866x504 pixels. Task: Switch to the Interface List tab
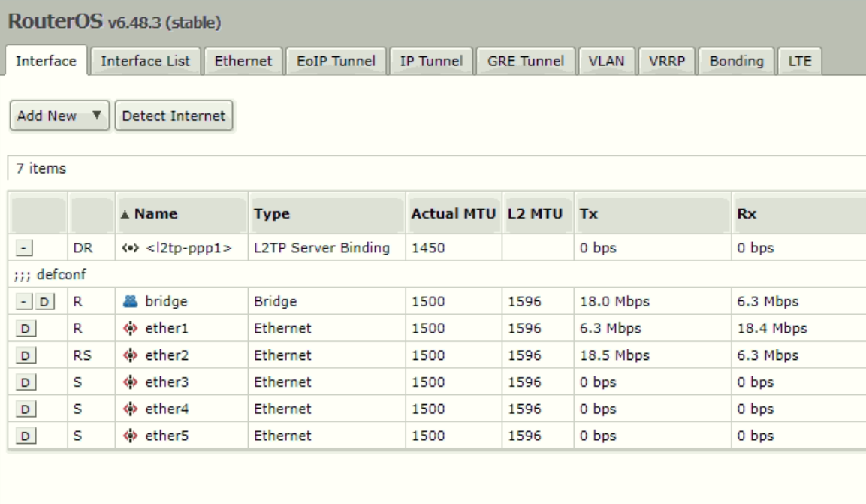[145, 61]
